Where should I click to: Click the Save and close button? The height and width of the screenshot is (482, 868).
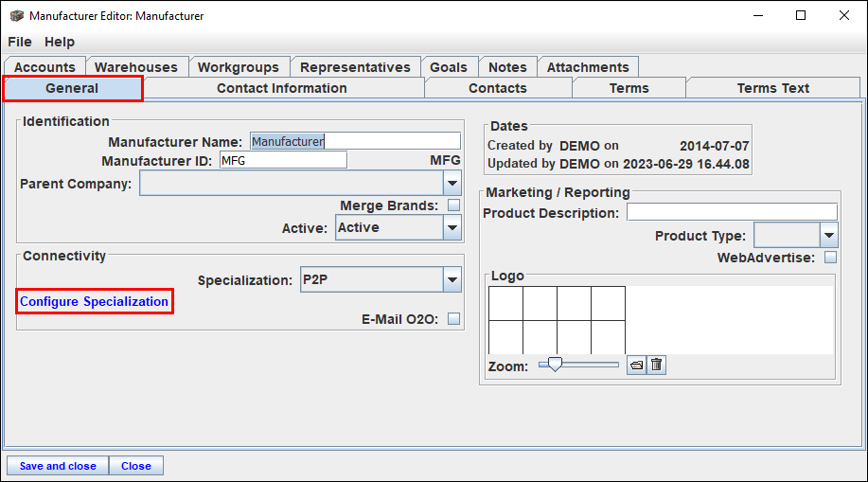click(x=58, y=466)
